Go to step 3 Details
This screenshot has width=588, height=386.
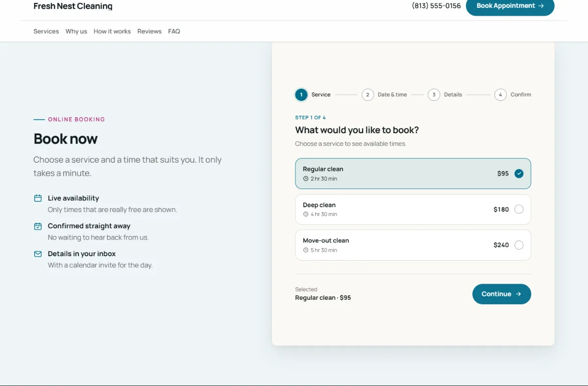pos(445,95)
